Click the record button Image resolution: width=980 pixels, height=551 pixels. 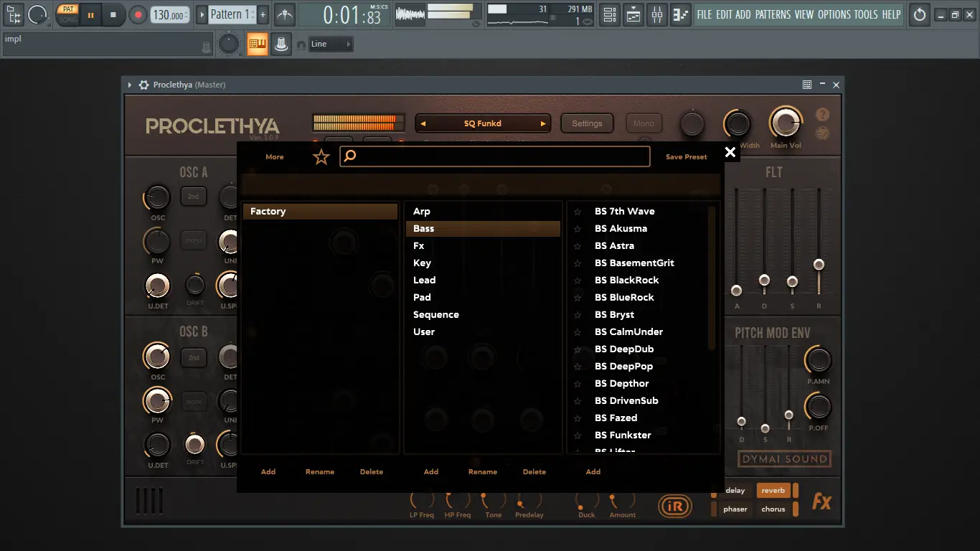pyautogui.click(x=138, y=14)
